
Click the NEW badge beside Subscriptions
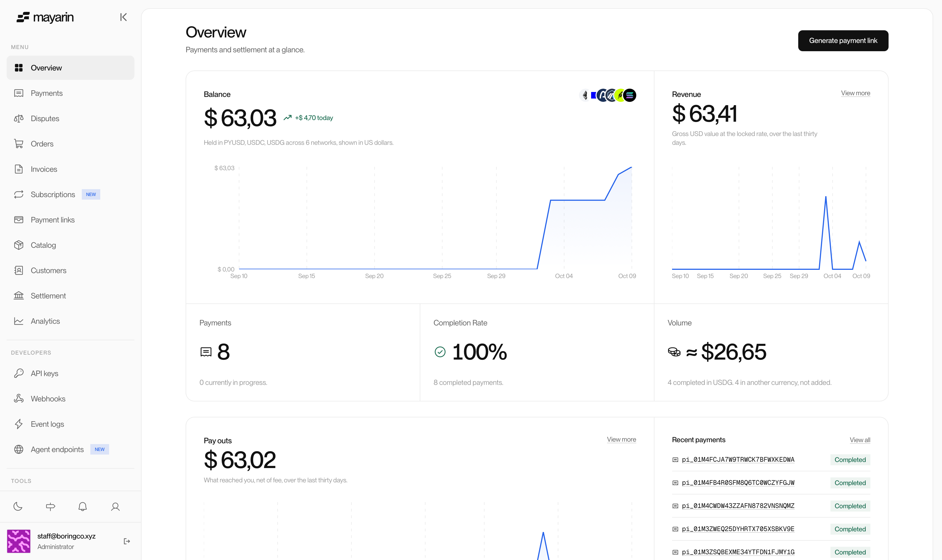91,194
